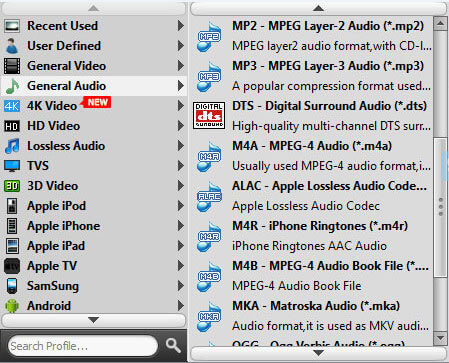The height and width of the screenshot is (363, 449).
Task: Click the Lossless Audio blue note icon
Action: (12, 146)
